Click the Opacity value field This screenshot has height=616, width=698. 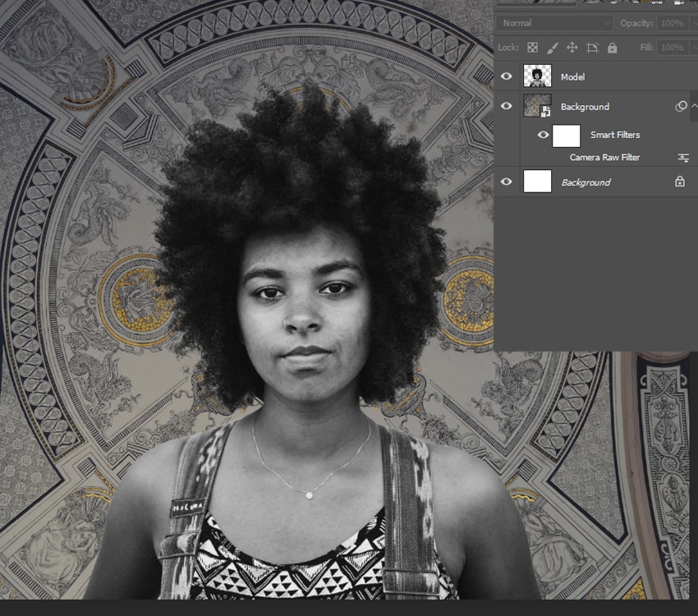[673, 23]
